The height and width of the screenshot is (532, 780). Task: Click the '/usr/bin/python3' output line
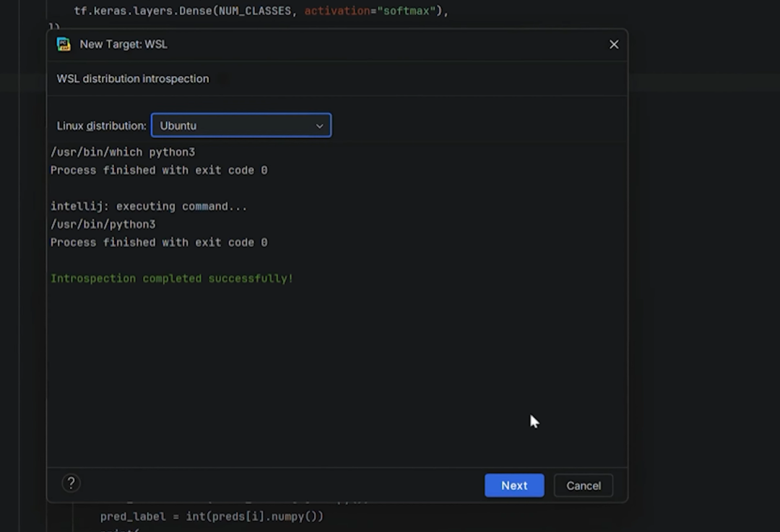tap(103, 224)
